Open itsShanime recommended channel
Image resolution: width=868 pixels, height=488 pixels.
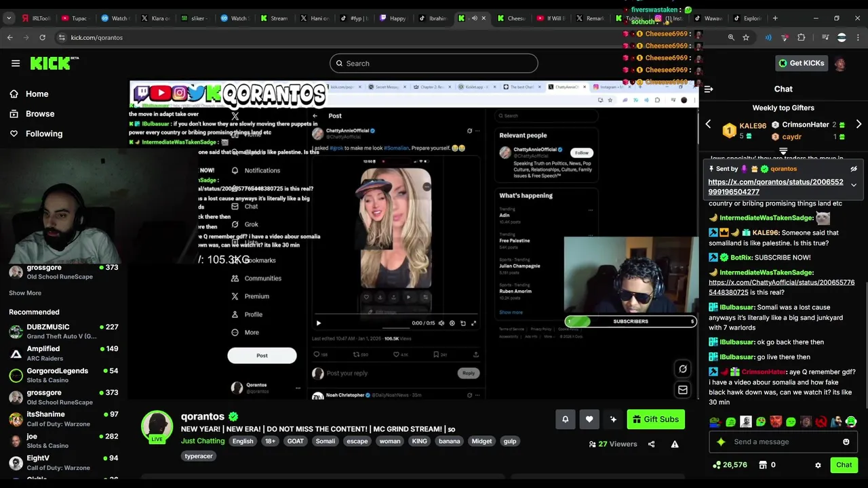(x=64, y=418)
